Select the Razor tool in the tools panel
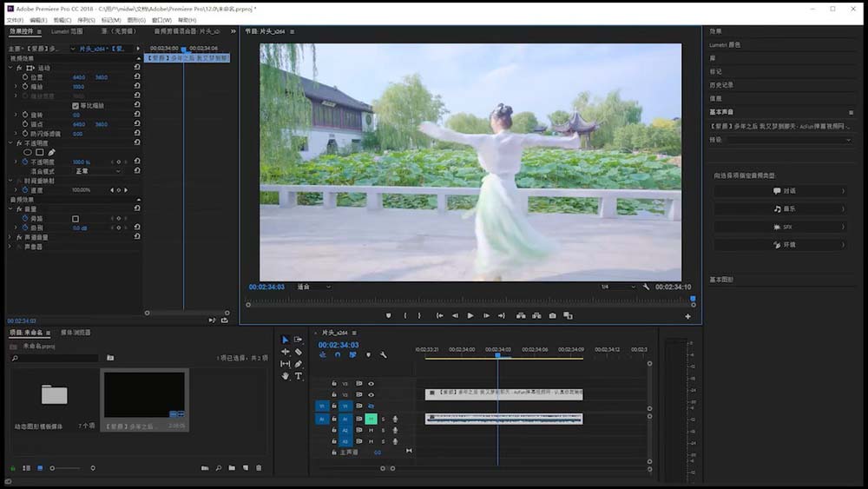 coord(299,352)
